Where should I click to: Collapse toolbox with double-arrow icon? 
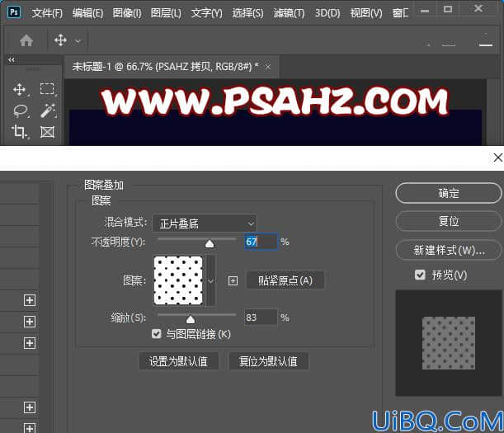click(x=12, y=59)
